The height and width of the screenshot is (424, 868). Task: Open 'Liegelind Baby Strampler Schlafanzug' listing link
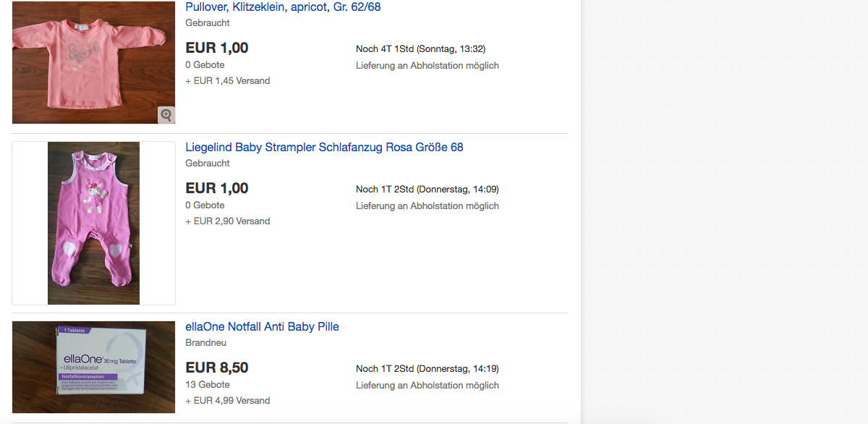tap(324, 148)
